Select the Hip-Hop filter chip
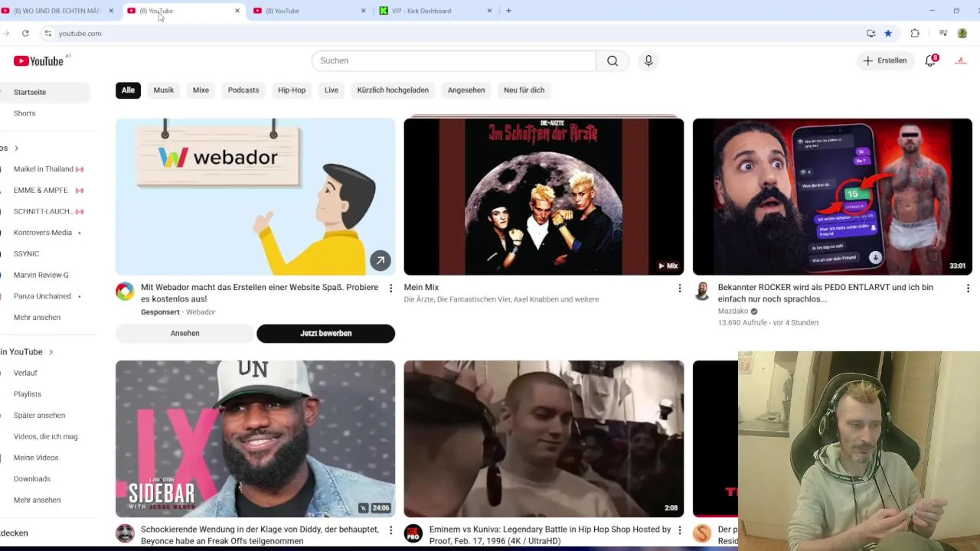980x551 pixels. (292, 90)
